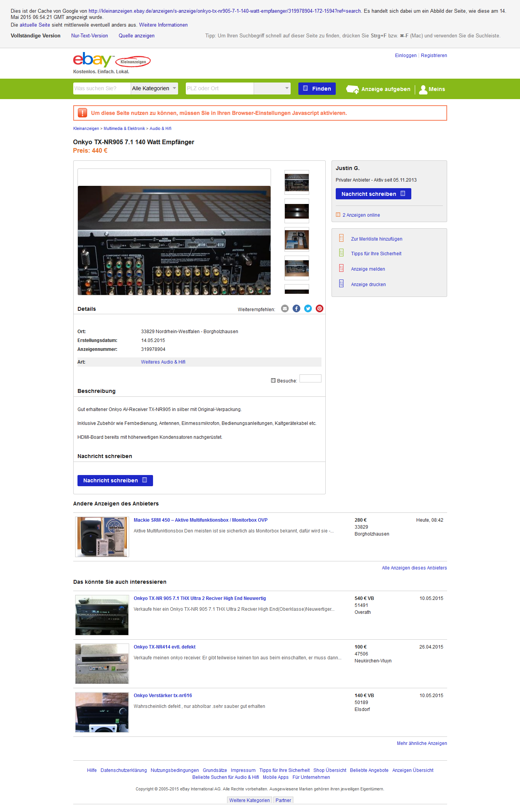Open Tipps für Ihre Sicherheit in the sidebar
The height and width of the screenshot is (812, 520).
(376, 254)
